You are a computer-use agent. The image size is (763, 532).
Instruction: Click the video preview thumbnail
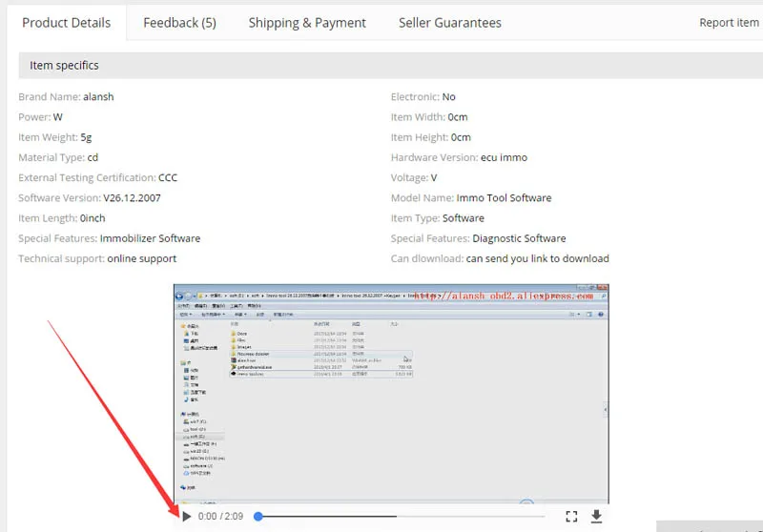(x=391, y=394)
